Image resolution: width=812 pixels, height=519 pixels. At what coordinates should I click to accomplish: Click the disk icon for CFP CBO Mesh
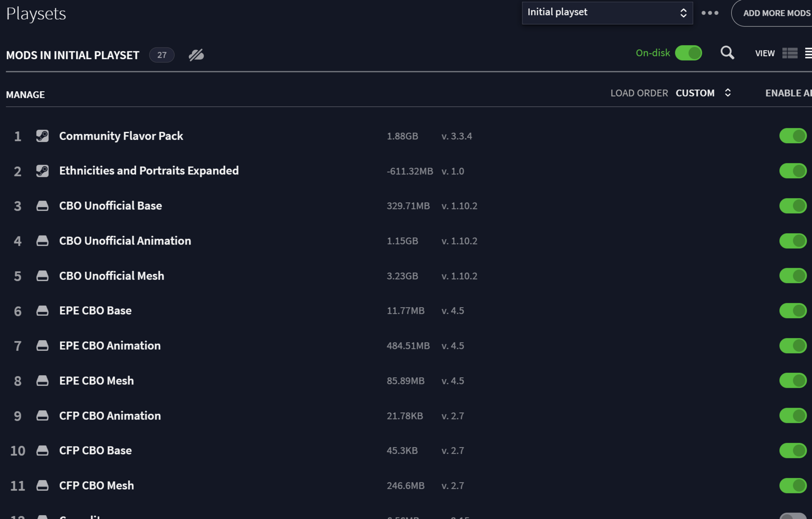[42, 485]
